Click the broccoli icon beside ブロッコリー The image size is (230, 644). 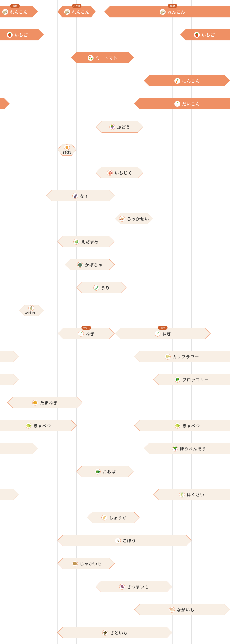177,379
